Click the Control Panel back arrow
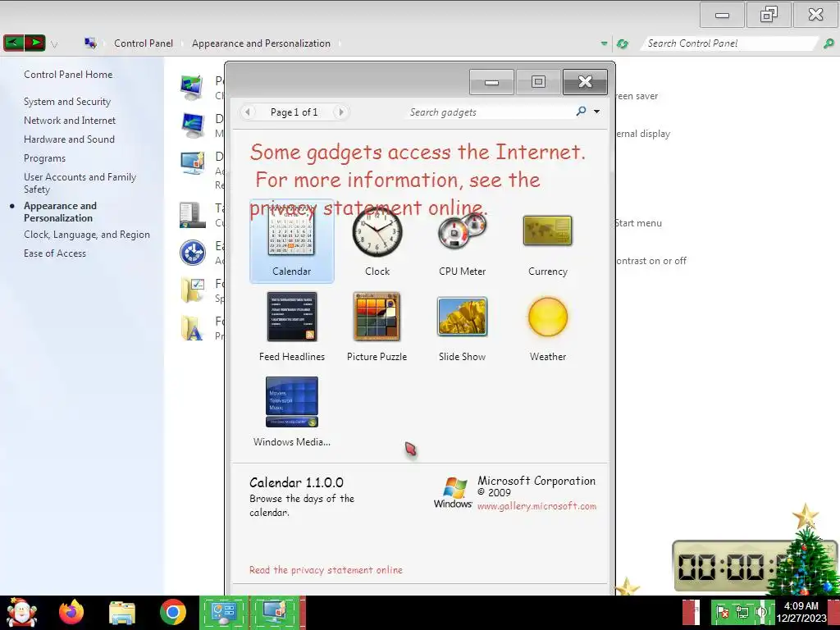 (13, 43)
